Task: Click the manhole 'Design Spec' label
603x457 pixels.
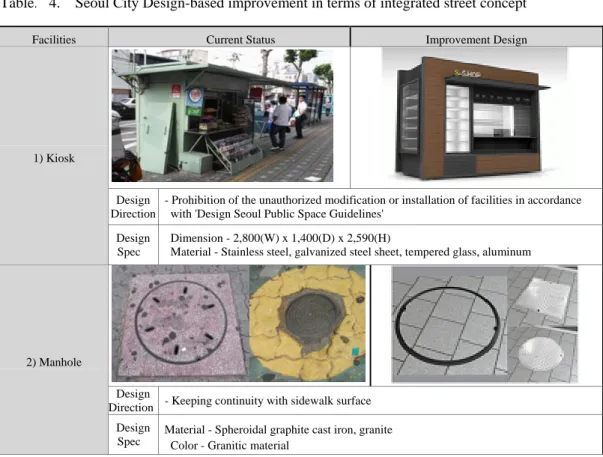Action: [x=133, y=434]
